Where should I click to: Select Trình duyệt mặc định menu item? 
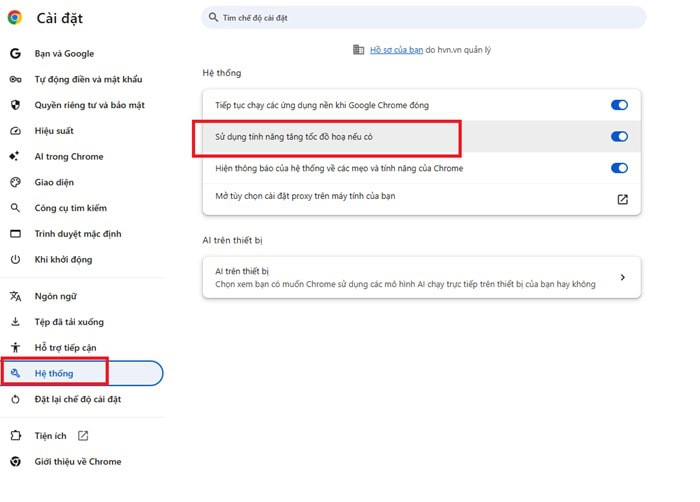pos(78,234)
